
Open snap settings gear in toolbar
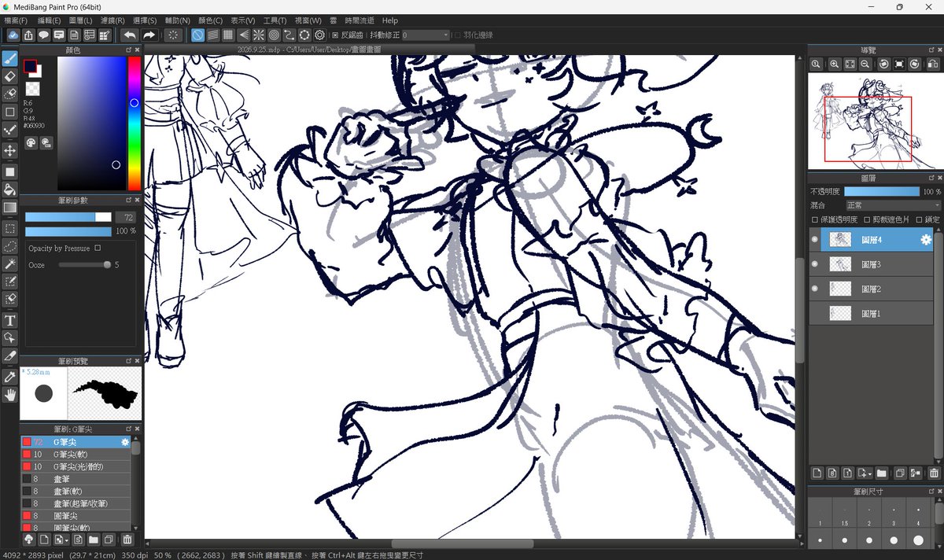(x=319, y=35)
